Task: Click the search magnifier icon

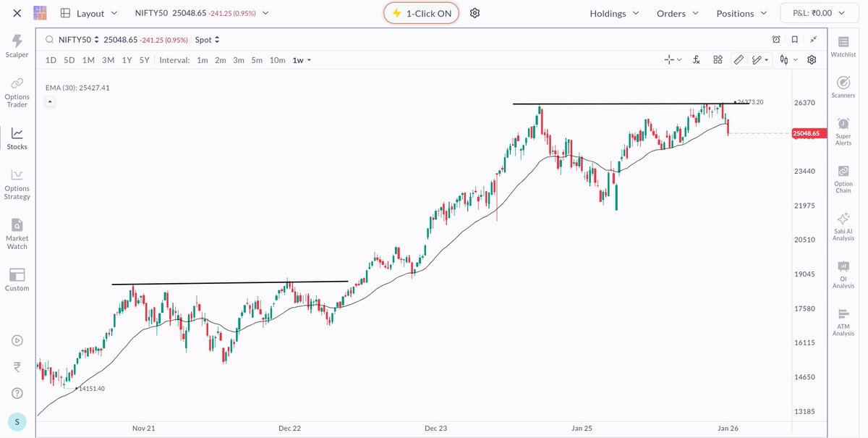Action: (x=49, y=40)
